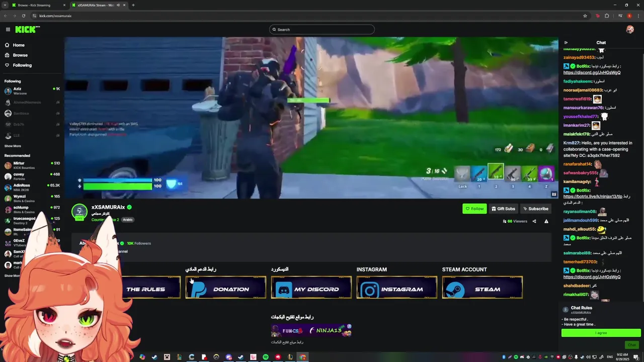Collapse the chat panel arrow icon

pyautogui.click(x=566, y=43)
